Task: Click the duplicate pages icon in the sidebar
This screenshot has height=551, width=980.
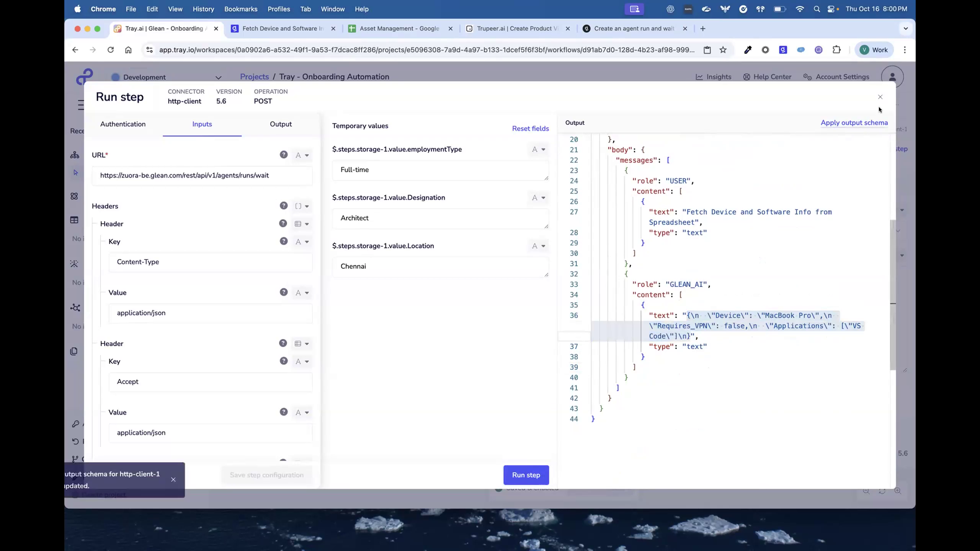Action: tap(74, 351)
